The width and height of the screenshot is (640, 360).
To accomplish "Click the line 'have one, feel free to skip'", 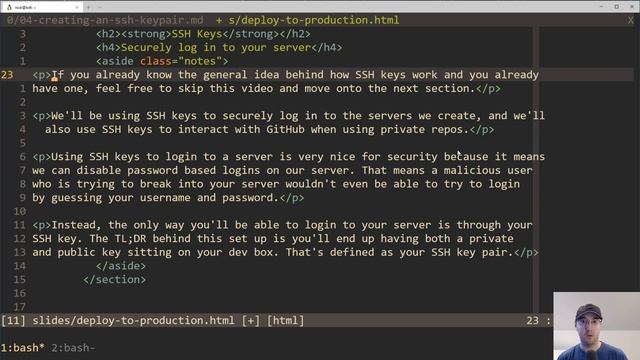I will pyautogui.click(x=266, y=89).
